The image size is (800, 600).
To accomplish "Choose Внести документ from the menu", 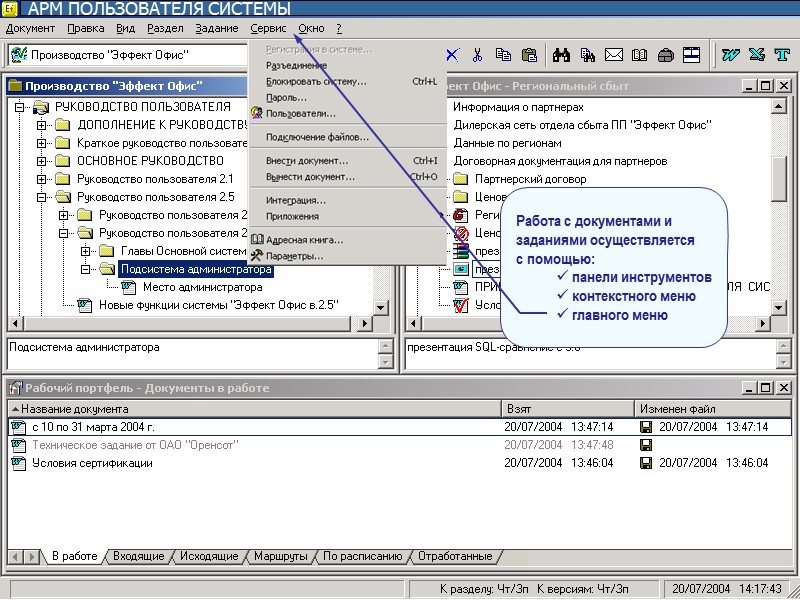I will 347,161.
